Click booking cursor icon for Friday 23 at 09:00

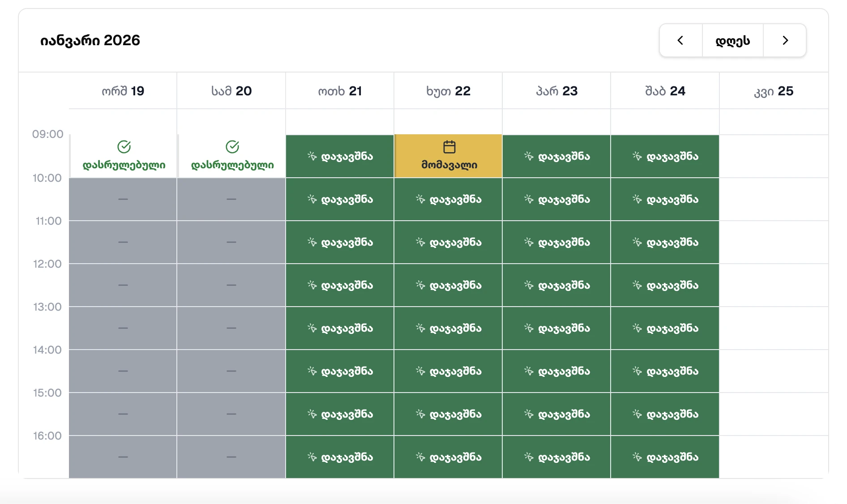tap(529, 156)
